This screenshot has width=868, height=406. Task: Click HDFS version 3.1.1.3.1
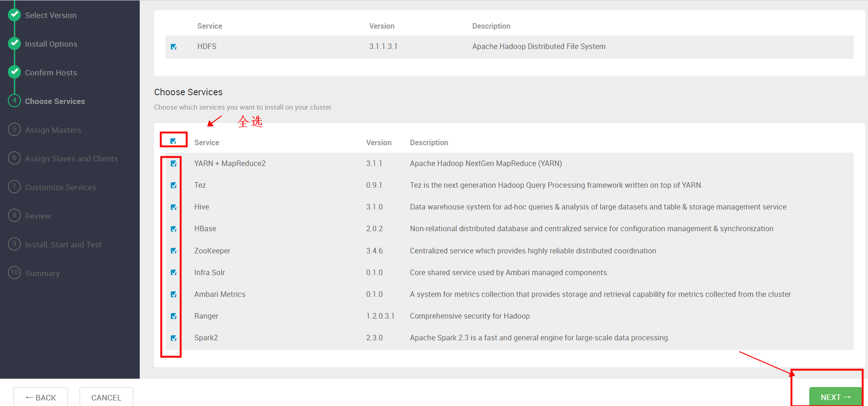click(x=384, y=46)
